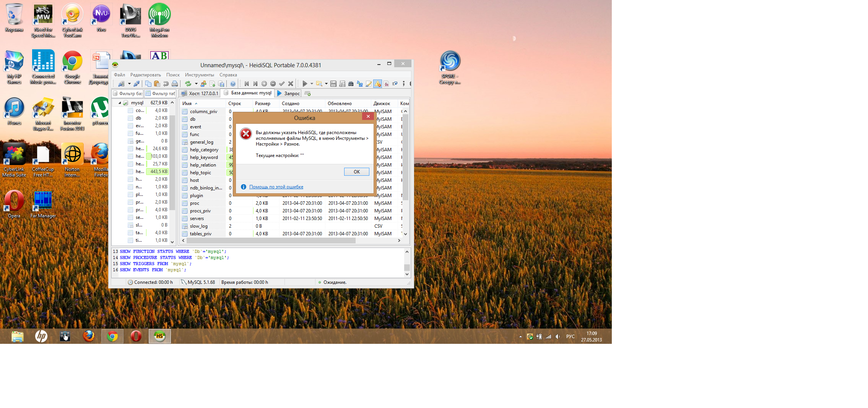Screen dimensions: 868x408
Task: Open the User manager icon
Action: pyautogui.click(x=203, y=84)
